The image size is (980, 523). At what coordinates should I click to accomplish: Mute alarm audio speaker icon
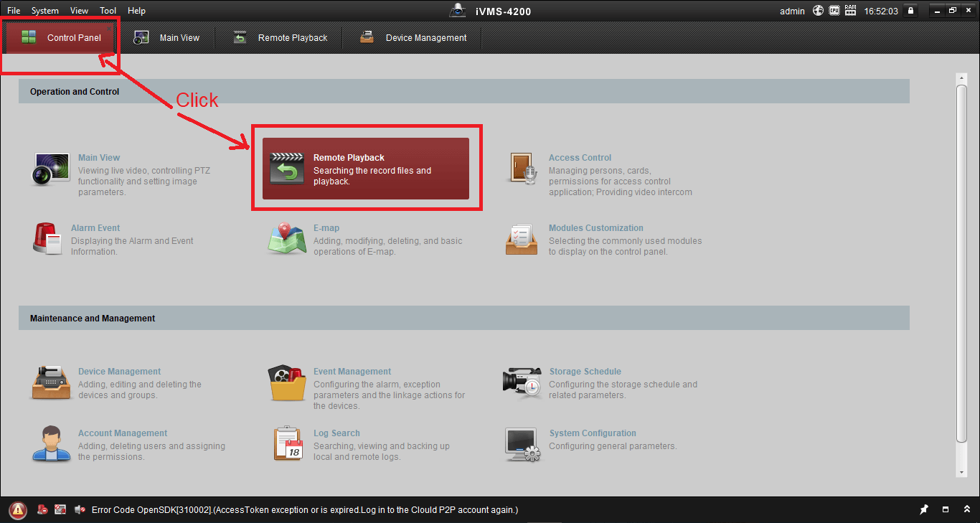(x=80, y=510)
